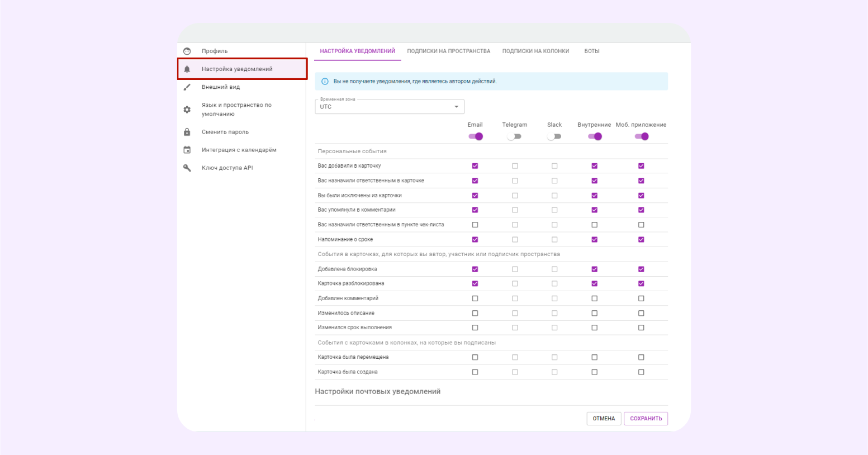Check Slack for Напоминание о сроке
The width and height of the screenshot is (868, 455).
coord(554,239)
